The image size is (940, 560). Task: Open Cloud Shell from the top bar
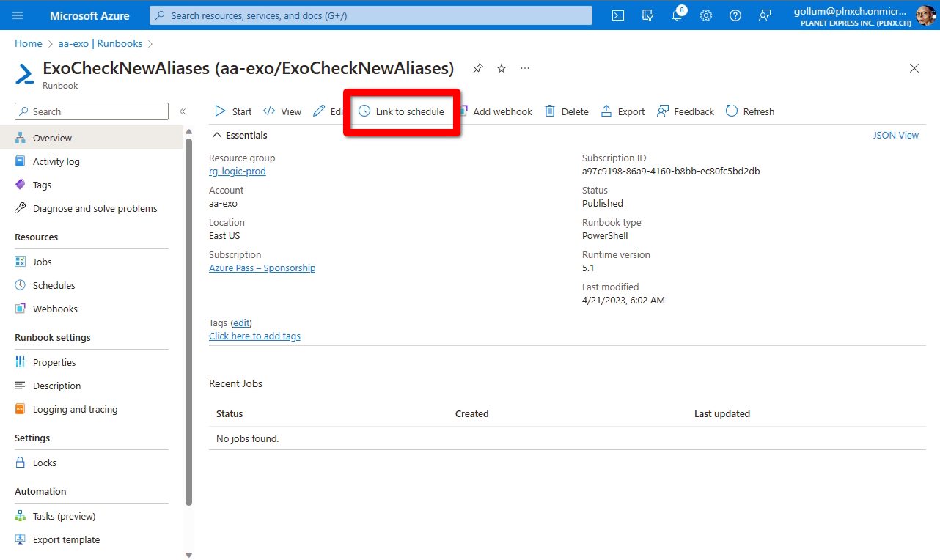pyautogui.click(x=618, y=15)
